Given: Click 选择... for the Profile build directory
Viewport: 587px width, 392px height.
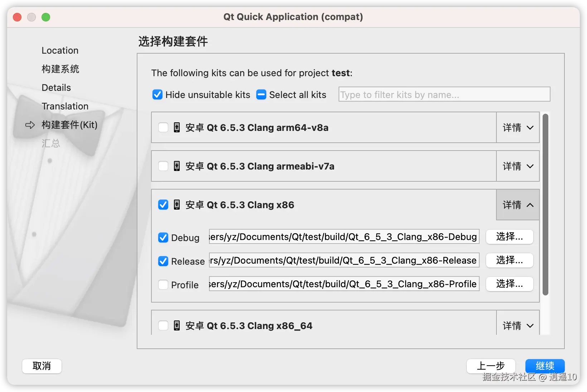Looking at the screenshot, I should 510,284.
